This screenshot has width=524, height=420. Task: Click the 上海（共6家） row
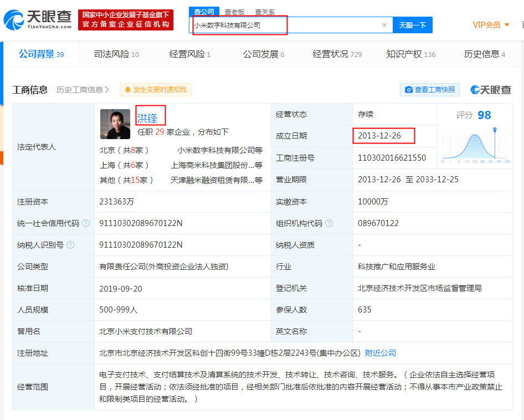[124, 165]
